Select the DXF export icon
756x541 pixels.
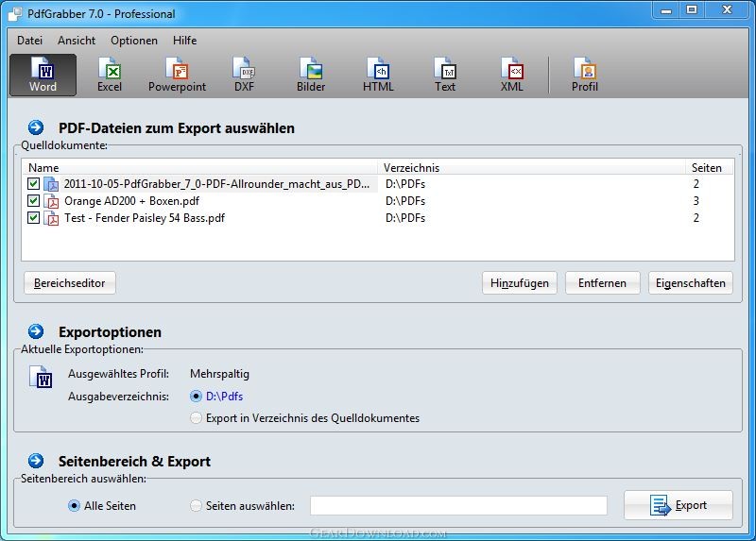click(244, 75)
